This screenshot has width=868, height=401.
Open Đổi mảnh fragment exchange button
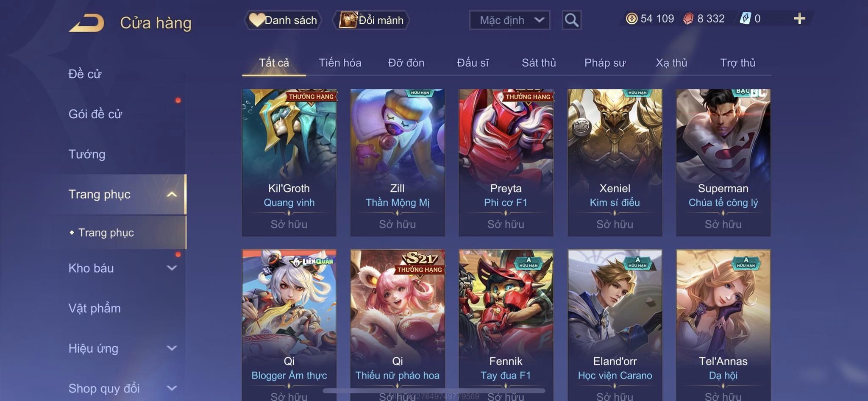coord(371,20)
